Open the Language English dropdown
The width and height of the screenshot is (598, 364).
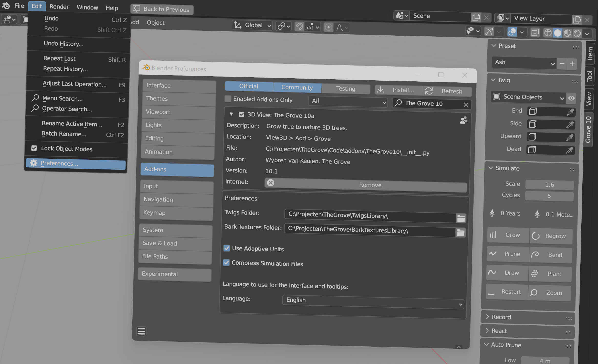[x=373, y=302]
